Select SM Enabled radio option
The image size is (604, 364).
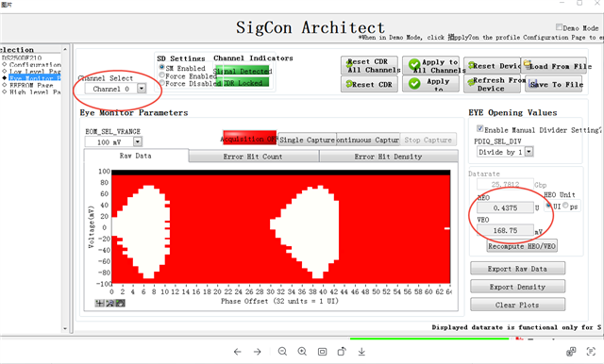[161, 67]
